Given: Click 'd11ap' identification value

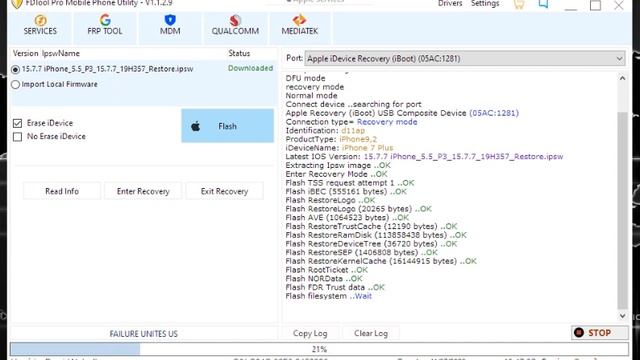Looking at the screenshot, I should [353, 131].
